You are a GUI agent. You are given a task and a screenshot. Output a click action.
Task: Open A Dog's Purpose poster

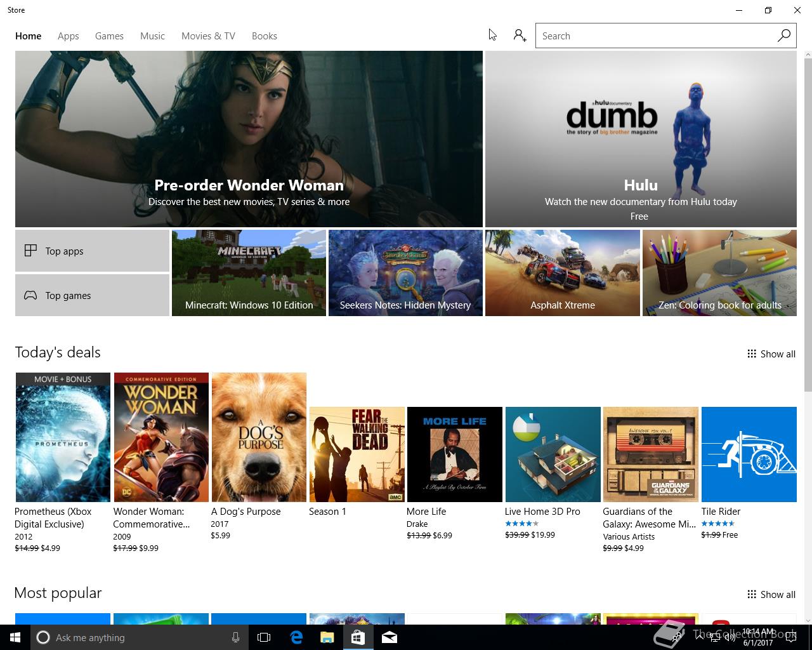click(x=259, y=437)
